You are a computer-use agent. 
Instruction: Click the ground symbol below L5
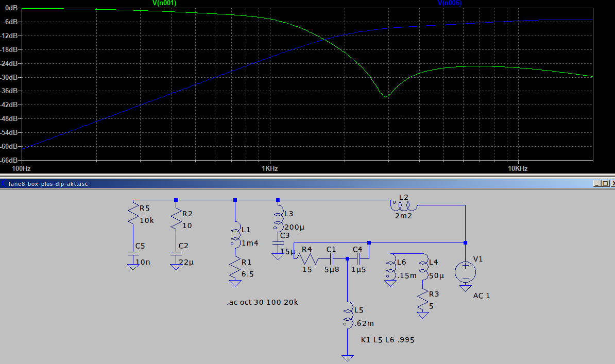click(348, 357)
